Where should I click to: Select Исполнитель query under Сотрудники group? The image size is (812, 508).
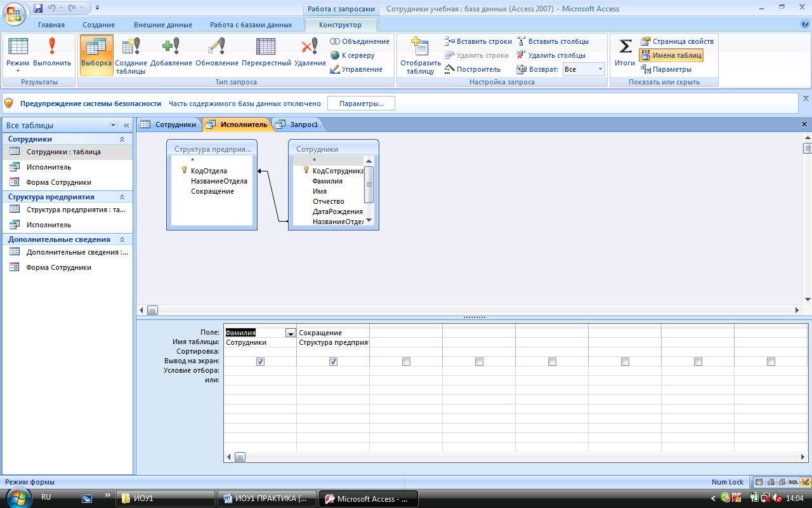click(x=67, y=167)
